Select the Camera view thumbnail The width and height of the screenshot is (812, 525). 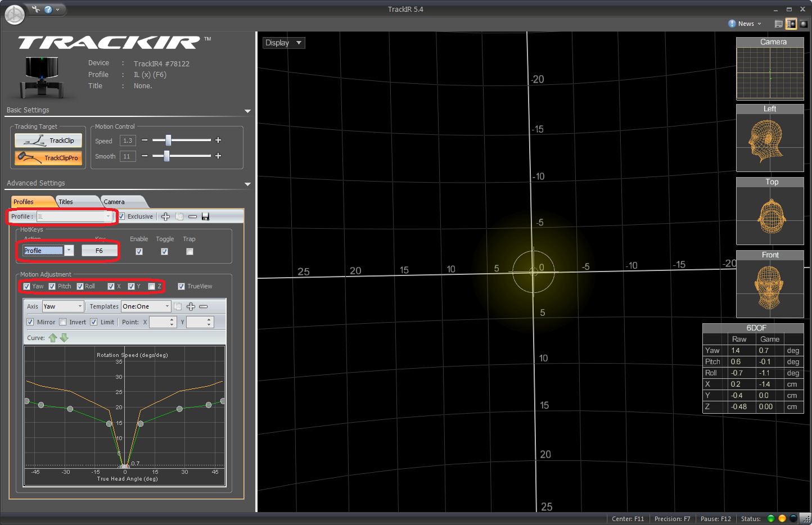[x=770, y=69]
